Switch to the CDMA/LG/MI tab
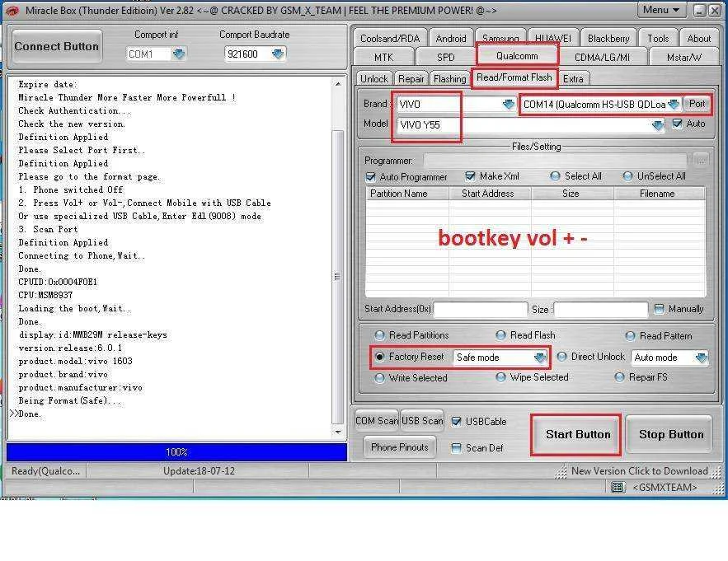 click(x=602, y=57)
